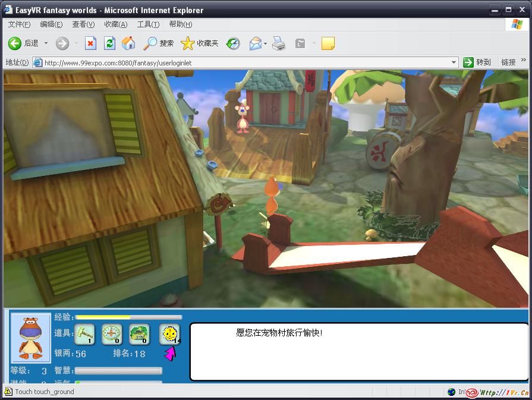Expand the address bar dropdown arrow

[454, 62]
